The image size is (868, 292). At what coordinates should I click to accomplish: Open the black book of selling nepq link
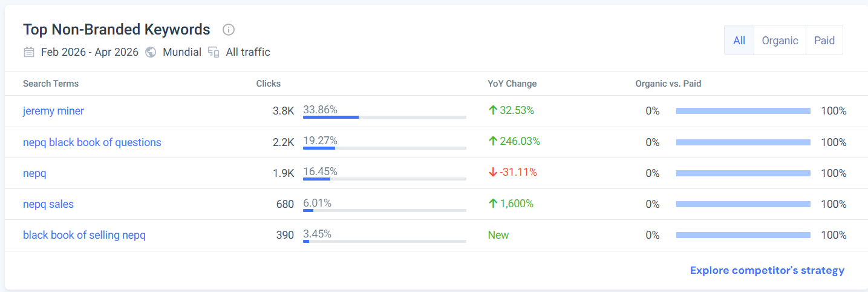84,235
